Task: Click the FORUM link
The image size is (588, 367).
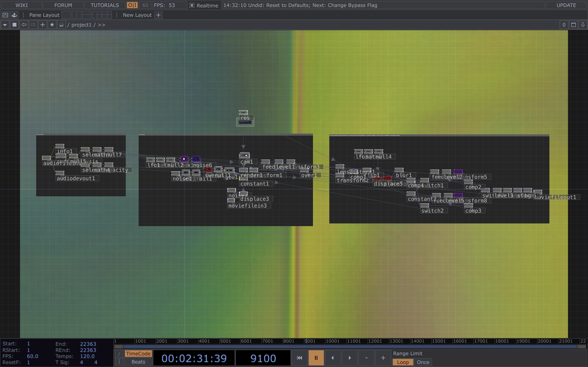Action: point(63,5)
